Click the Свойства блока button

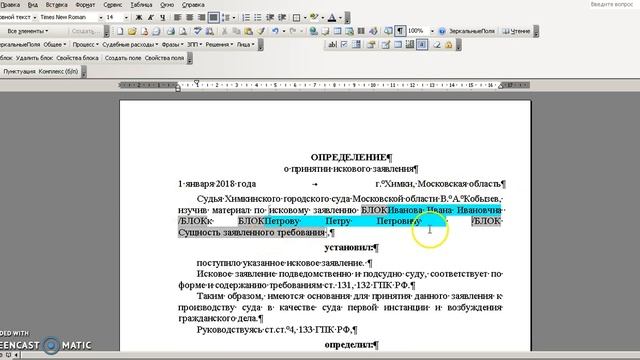(77, 58)
